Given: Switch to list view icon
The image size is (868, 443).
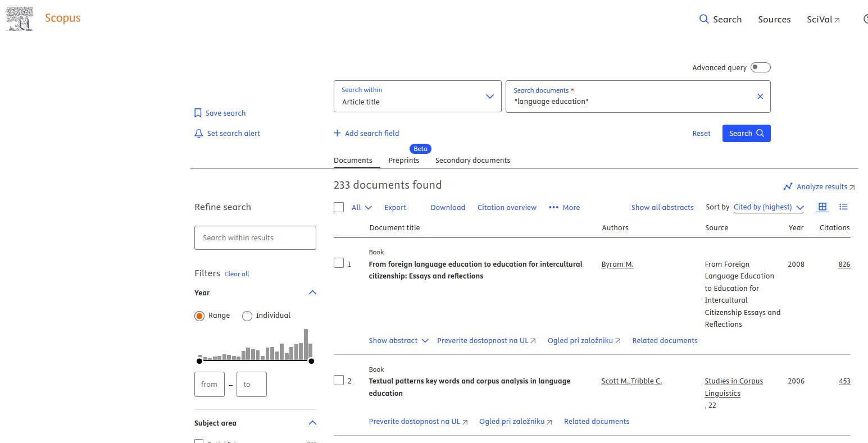Looking at the screenshot, I should coord(843,207).
